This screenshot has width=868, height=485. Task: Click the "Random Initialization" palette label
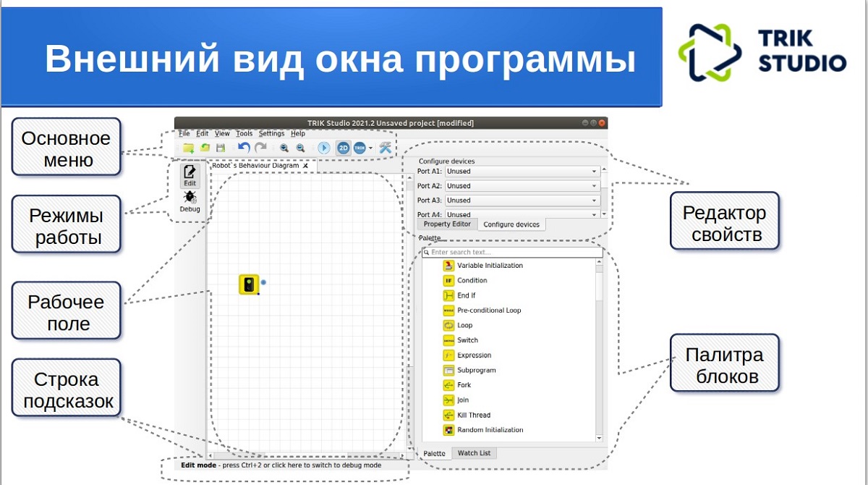pos(490,430)
